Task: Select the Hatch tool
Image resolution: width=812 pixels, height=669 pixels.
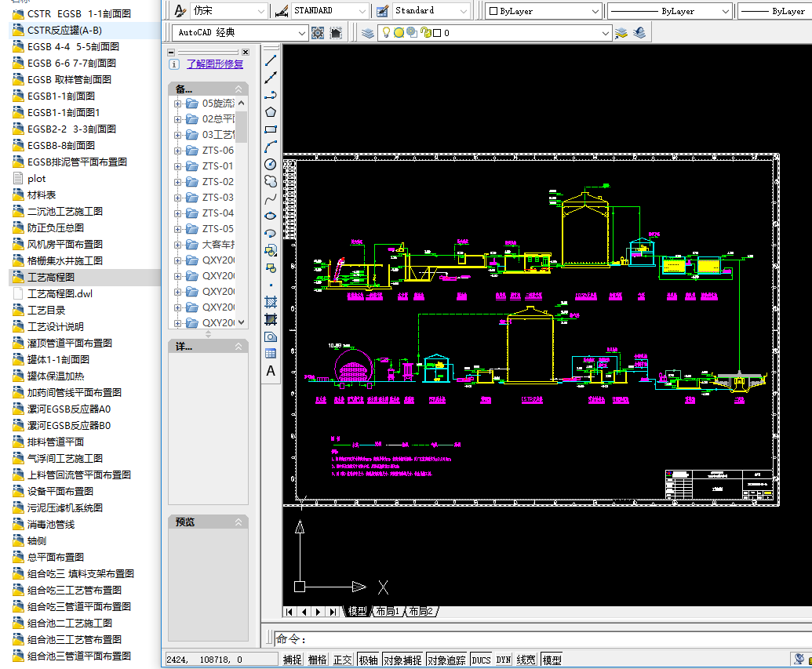Action: pos(271,301)
